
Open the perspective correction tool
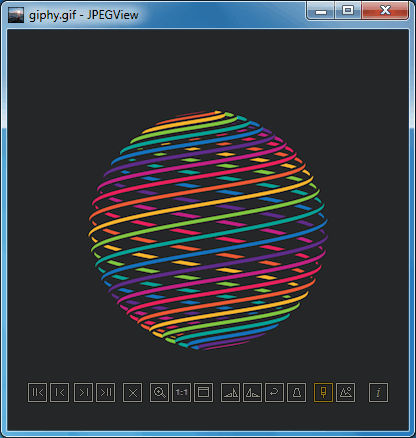pos(296,392)
